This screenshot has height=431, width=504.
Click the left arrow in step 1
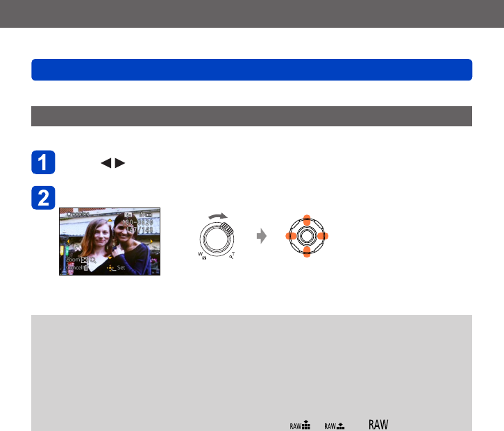[x=106, y=163]
